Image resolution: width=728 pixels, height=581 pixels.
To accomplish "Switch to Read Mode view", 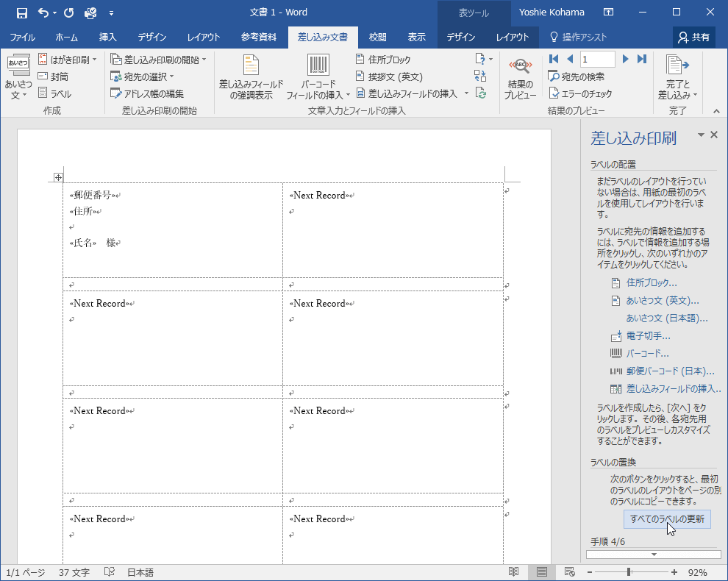I will coord(513,572).
